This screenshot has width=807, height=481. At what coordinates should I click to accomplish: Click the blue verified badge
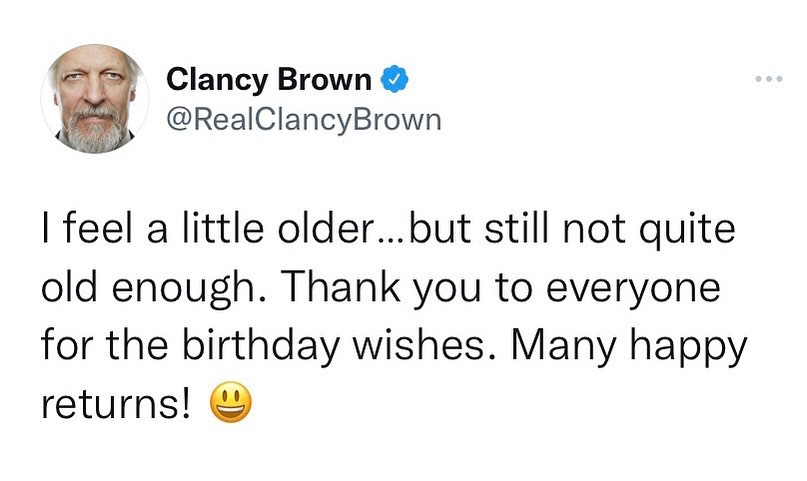coord(395,79)
